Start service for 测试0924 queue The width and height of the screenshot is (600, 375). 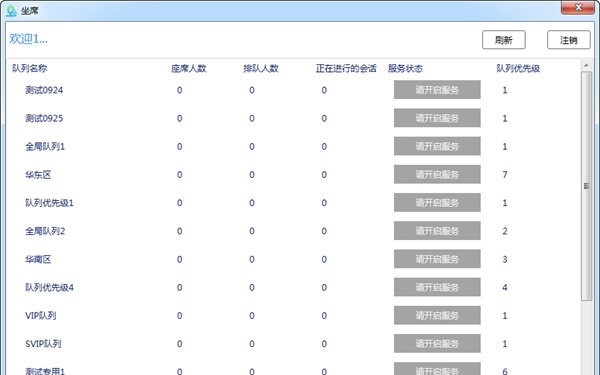coord(437,90)
